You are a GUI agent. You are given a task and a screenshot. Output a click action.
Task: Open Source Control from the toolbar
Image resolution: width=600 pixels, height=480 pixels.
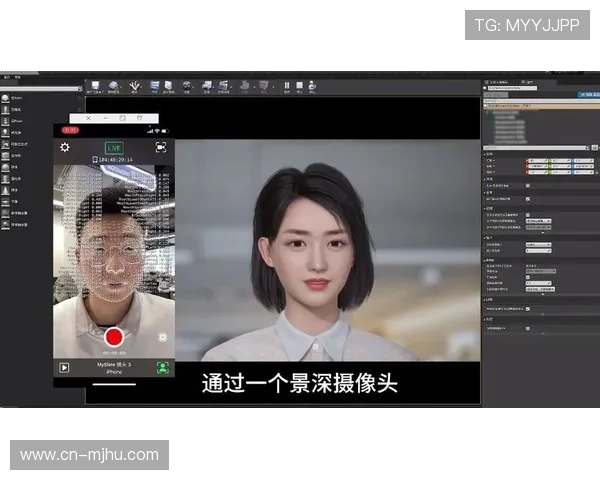coord(113,85)
